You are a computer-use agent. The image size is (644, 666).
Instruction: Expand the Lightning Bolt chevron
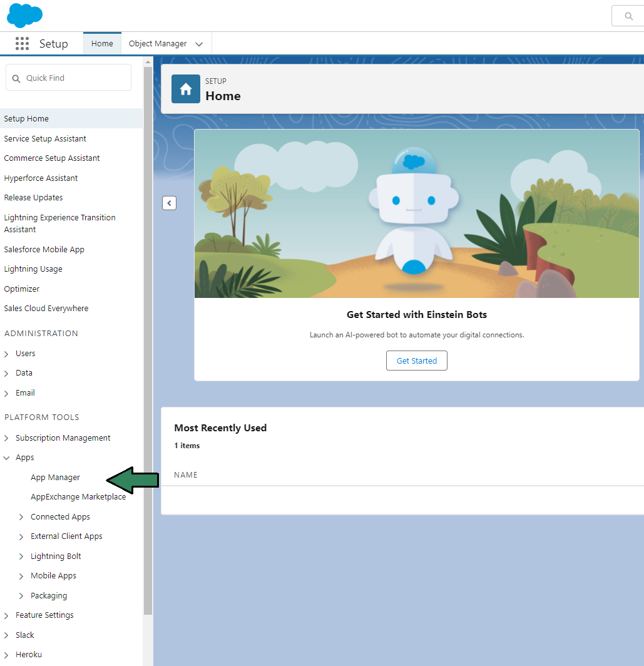21,556
